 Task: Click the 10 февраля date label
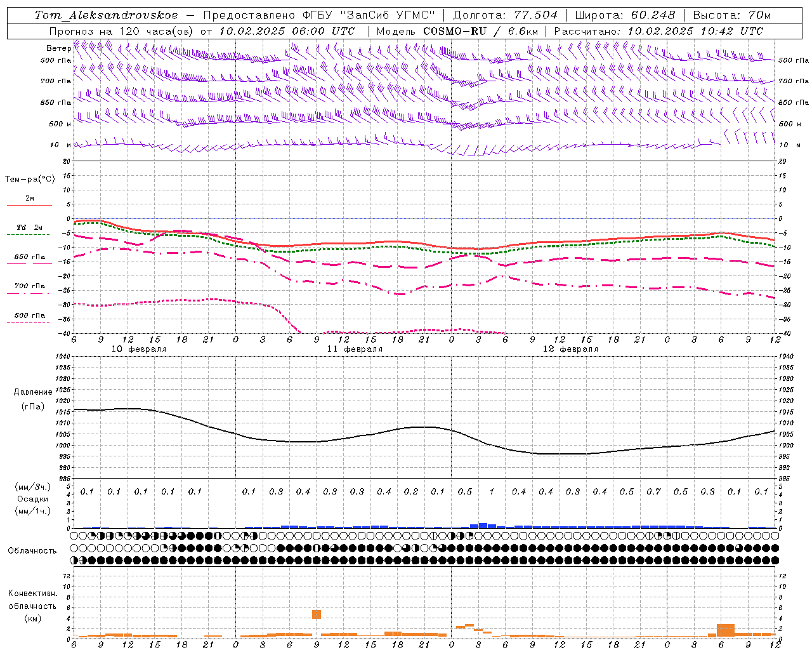[139, 349]
